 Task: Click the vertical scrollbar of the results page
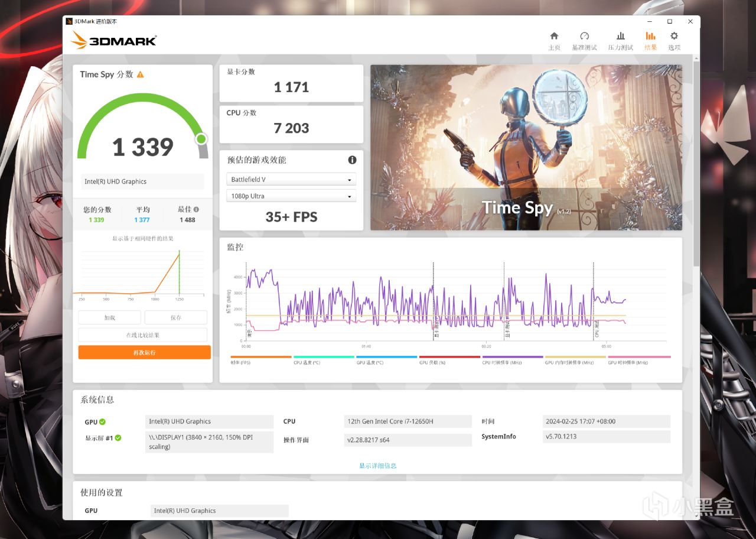697,163
